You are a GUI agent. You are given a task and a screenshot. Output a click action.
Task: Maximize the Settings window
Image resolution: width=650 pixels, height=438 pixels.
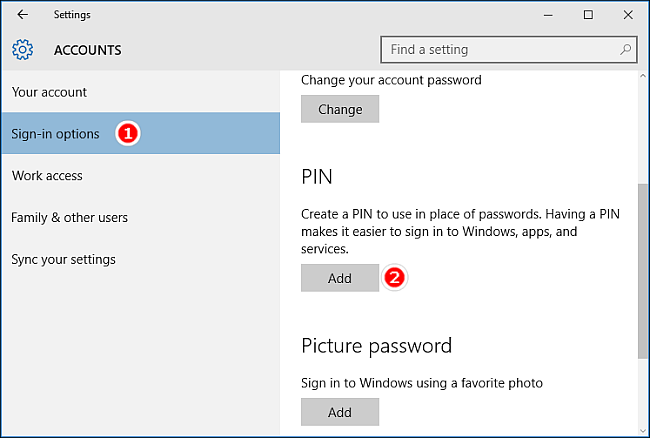tap(588, 15)
